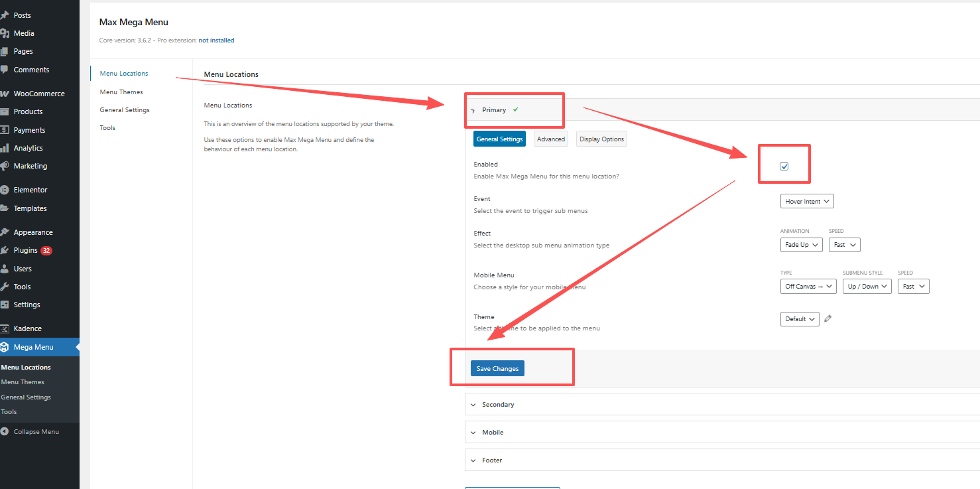Switch to the Advanced tab

pos(550,139)
